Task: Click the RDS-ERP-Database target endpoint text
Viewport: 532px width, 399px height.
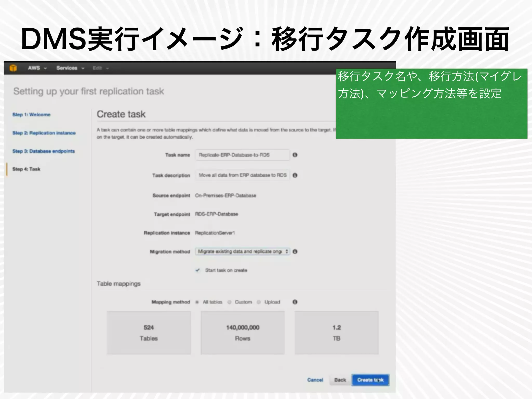Action: (x=217, y=214)
